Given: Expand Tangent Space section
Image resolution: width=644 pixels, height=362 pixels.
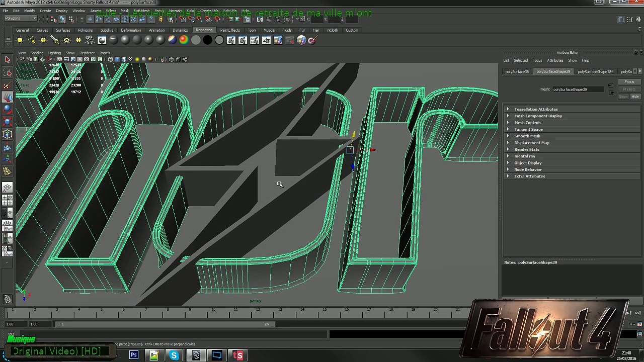Looking at the screenshot, I should 572,129.
